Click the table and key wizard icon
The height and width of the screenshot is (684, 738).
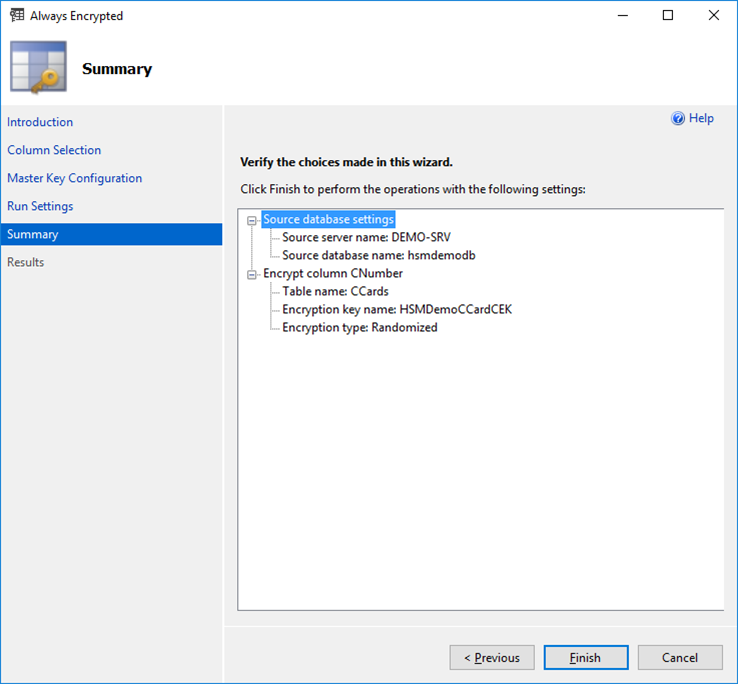38,68
